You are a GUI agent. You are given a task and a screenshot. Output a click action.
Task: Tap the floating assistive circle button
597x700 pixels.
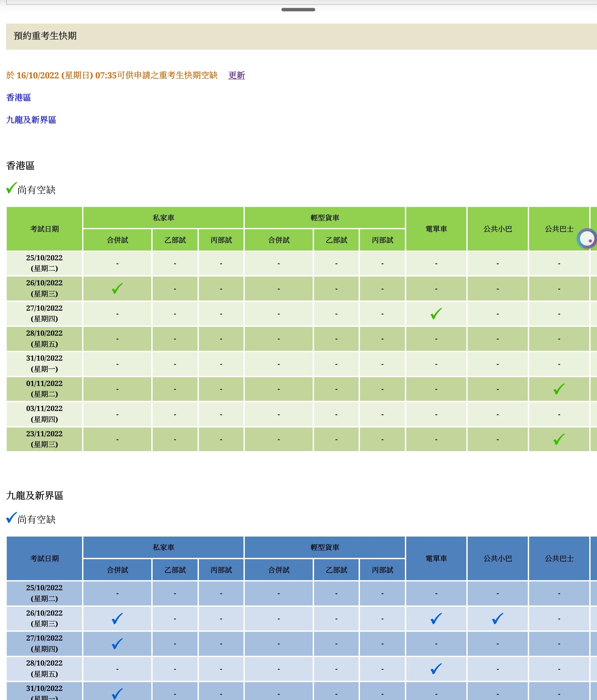587,238
